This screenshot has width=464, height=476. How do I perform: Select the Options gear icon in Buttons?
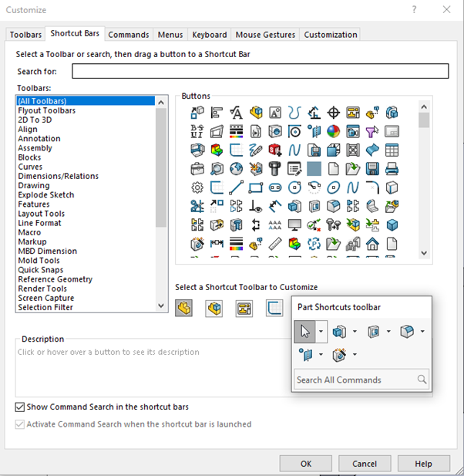[x=197, y=187]
